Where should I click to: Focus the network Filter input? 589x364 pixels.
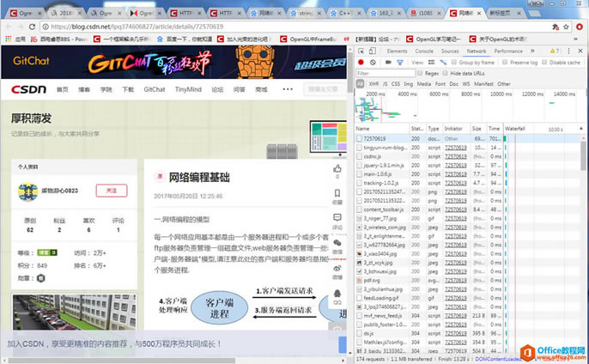click(386, 73)
